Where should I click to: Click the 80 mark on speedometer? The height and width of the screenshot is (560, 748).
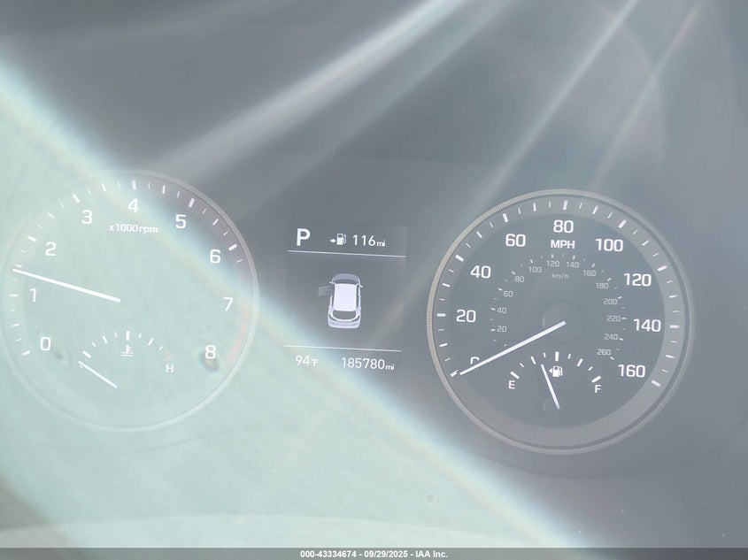click(563, 226)
